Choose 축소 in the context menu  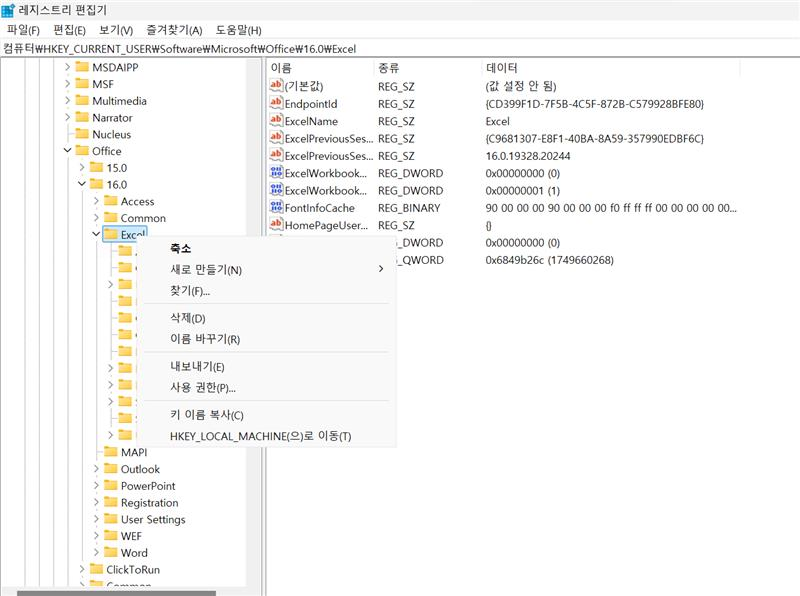pyautogui.click(x=266, y=249)
